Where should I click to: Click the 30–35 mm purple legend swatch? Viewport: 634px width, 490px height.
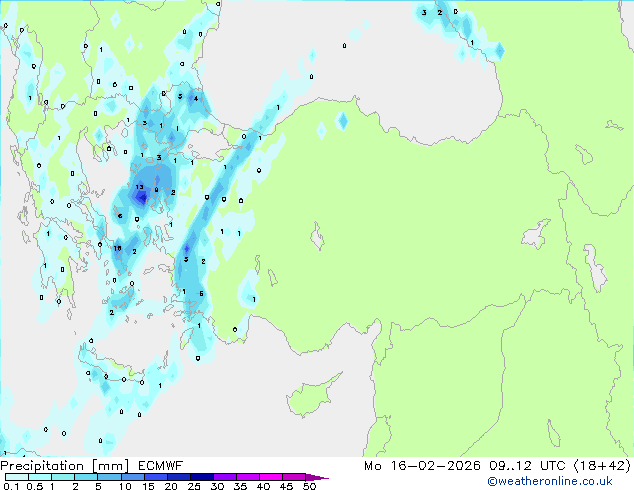(224, 477)
